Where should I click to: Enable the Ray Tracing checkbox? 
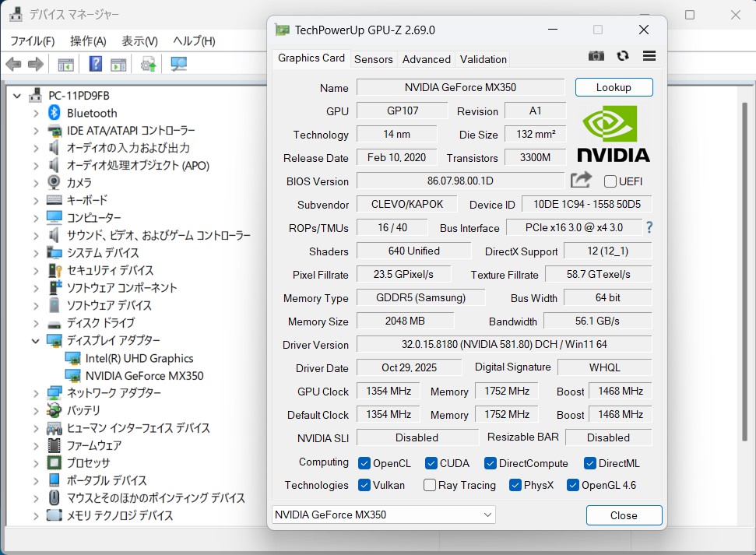tap(430, 485)
